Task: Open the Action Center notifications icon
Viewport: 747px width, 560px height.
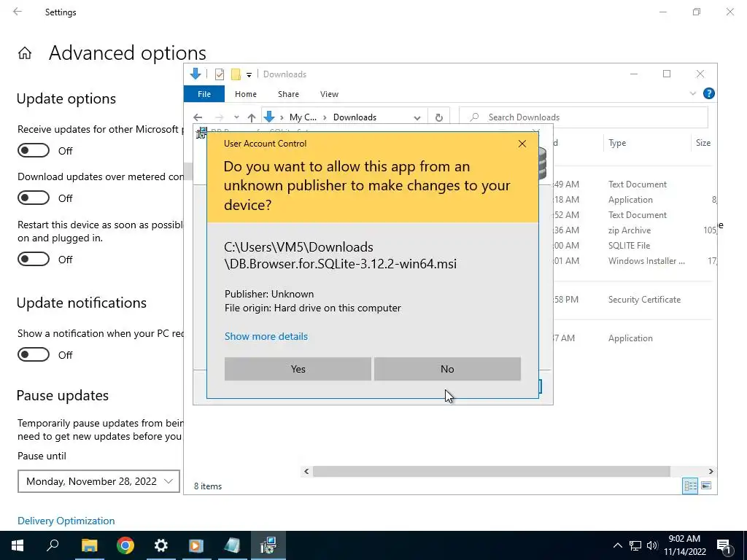Action: tap(724, 545)
